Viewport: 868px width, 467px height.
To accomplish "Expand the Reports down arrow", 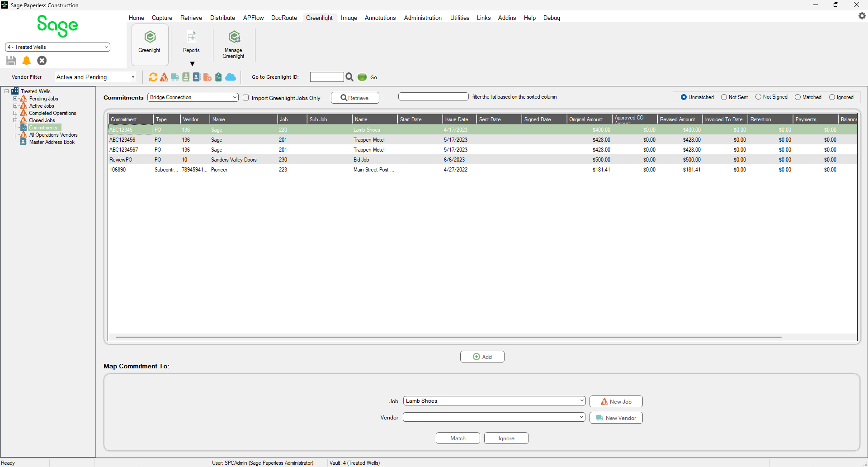I will coord(192,64).
